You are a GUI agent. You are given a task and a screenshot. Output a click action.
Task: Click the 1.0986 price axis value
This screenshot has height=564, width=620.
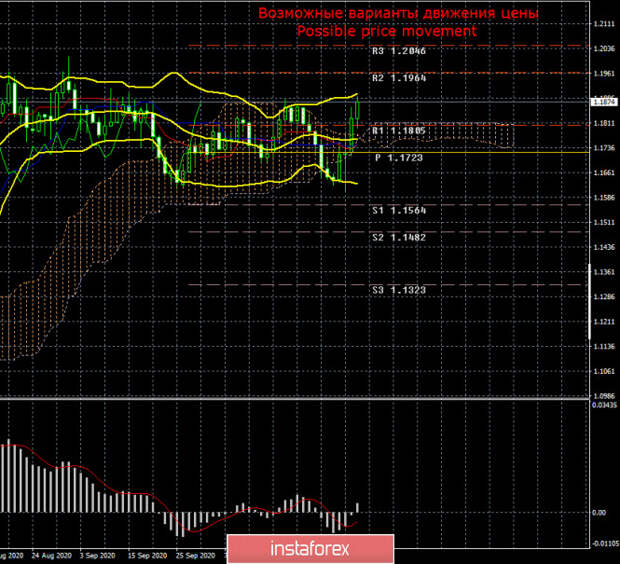pyautogui.click(x=605, y=396)
